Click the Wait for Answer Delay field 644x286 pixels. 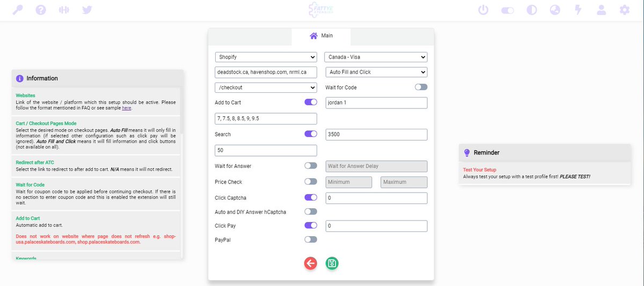tap(376, 166)
